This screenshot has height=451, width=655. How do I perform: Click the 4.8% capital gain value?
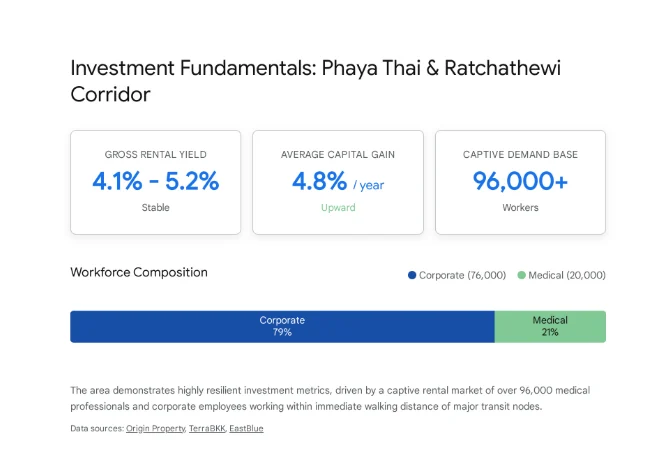[x=320, y=181]
